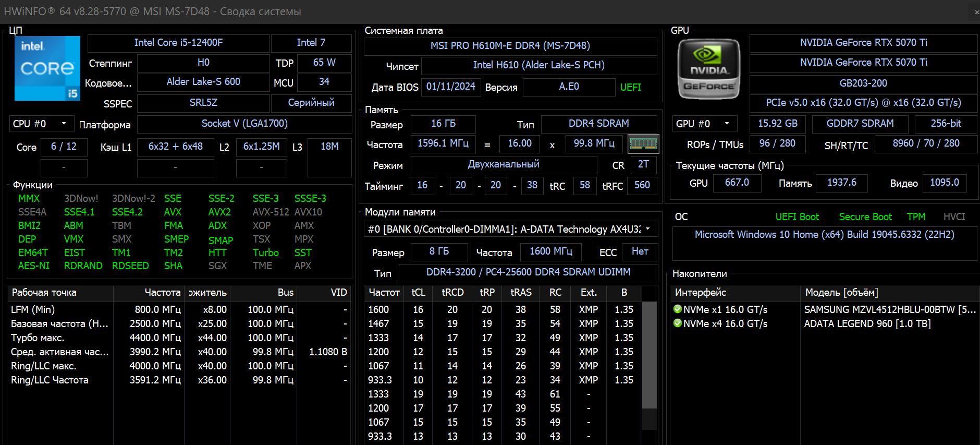The height and width of the screenshot is (445, 980).
Task: Click the Модель [объём] column header
Action: 890,293
